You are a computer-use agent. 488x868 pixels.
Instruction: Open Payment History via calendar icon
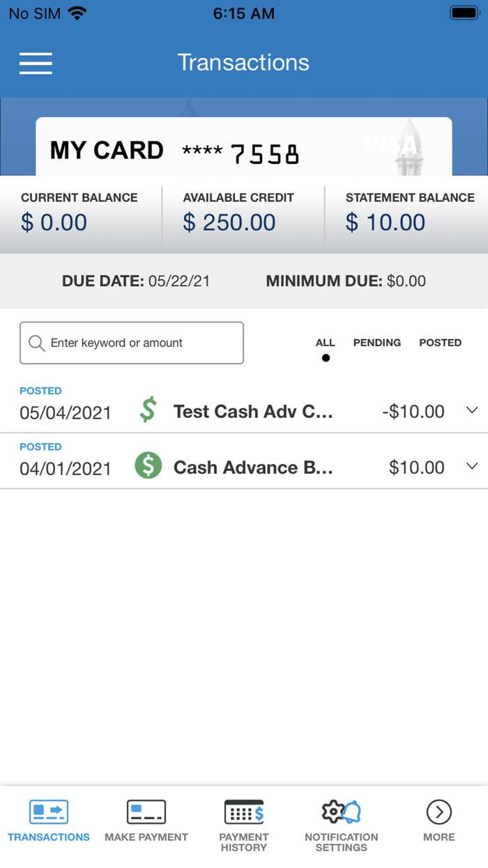click(x=243, y=811)
